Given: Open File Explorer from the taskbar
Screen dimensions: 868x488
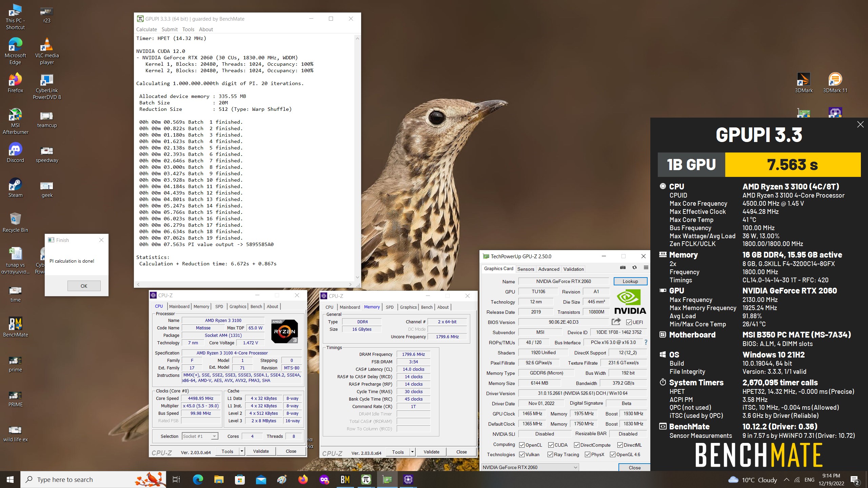Looking at the screenshot, I should 219,480.
